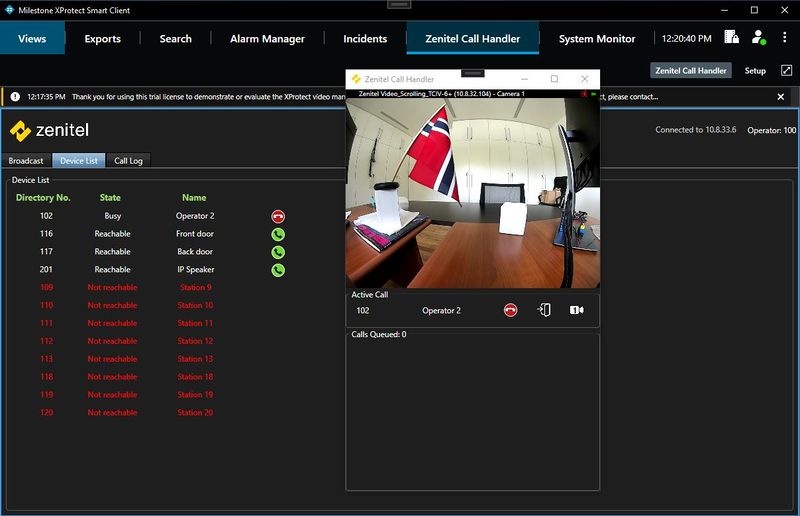Call the Front door station
The image size is (800, 516).
click(x=278, y=234)
